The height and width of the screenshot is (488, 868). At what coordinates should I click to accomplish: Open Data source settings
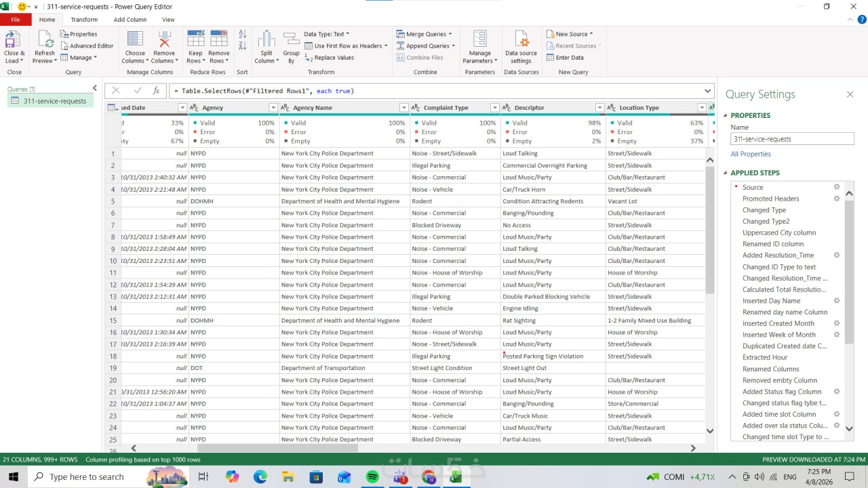click(521, 47)
